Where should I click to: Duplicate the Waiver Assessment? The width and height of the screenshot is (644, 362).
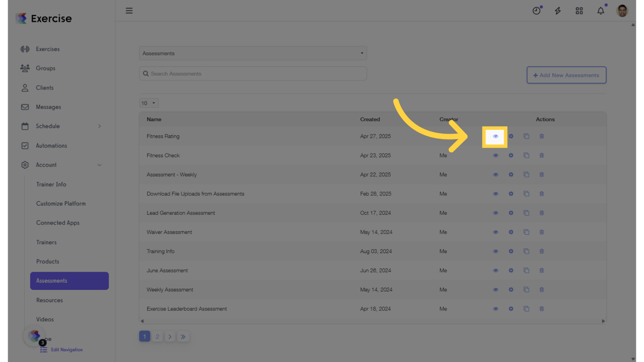[527, 232]
